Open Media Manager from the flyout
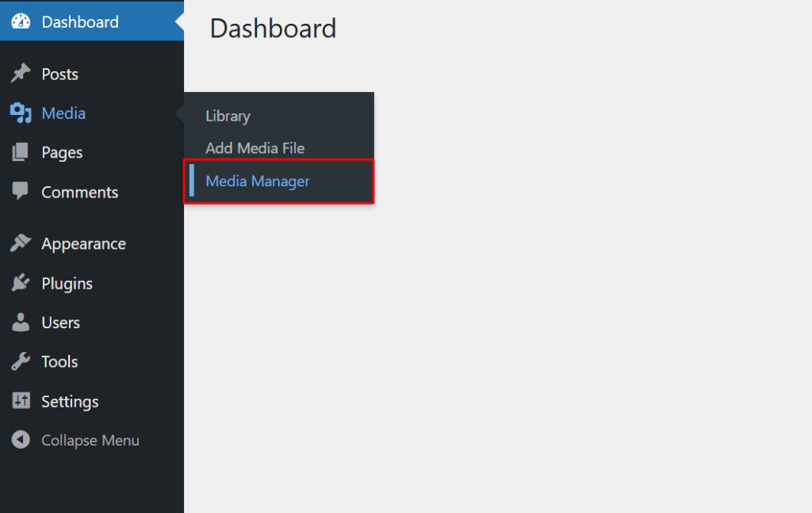The height and width of the screenshot is (513, 812). coord(258,182)
